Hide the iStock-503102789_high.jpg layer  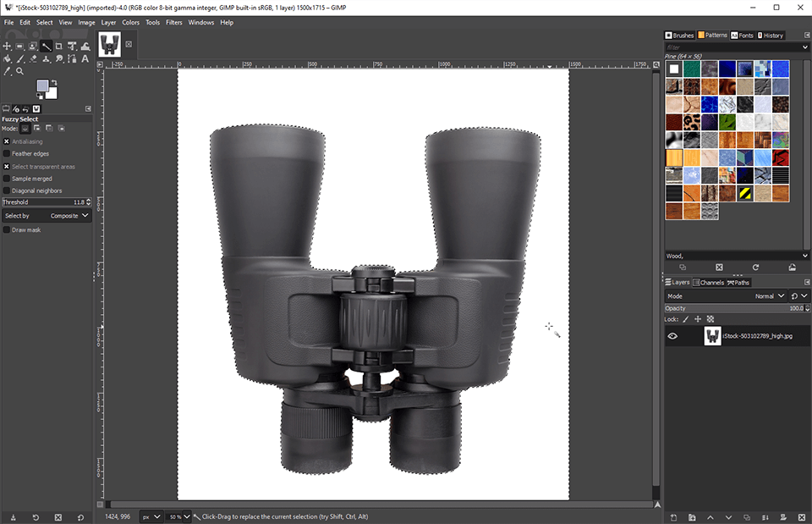click(x=672, y=336)
